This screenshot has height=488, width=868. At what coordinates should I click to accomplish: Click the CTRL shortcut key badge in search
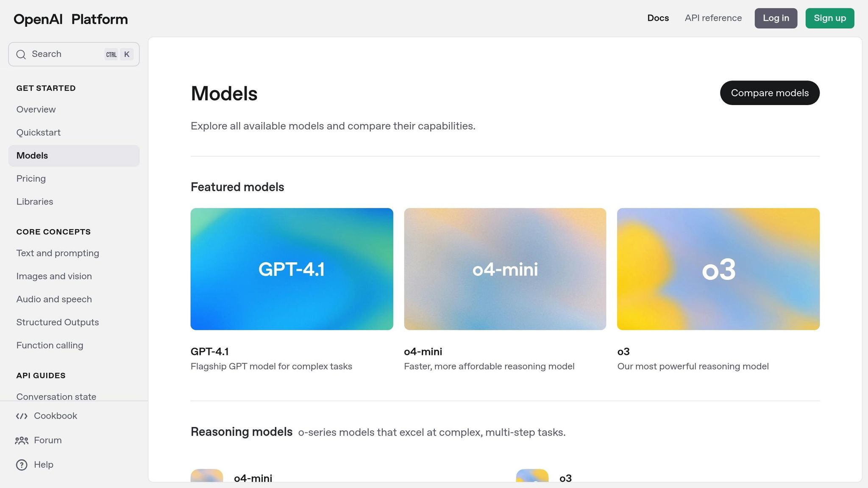[x=111, y=54]
